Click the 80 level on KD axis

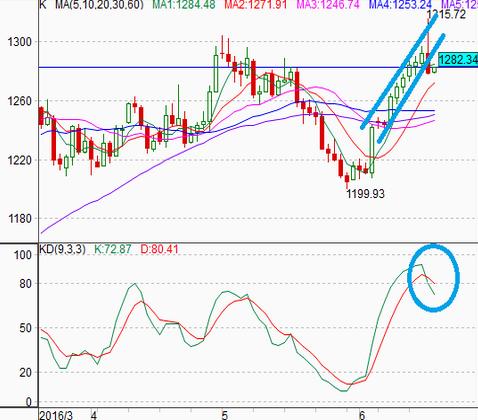[x=25, y=284]
